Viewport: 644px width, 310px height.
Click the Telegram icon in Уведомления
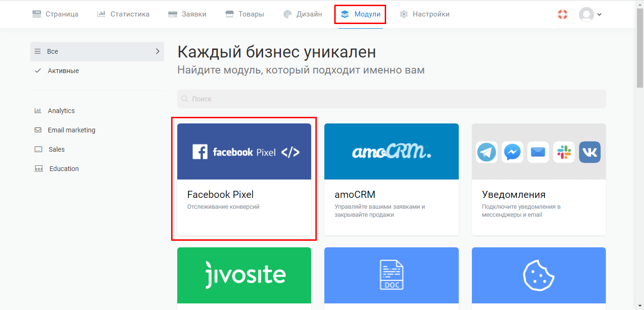[x=487, y=152]
